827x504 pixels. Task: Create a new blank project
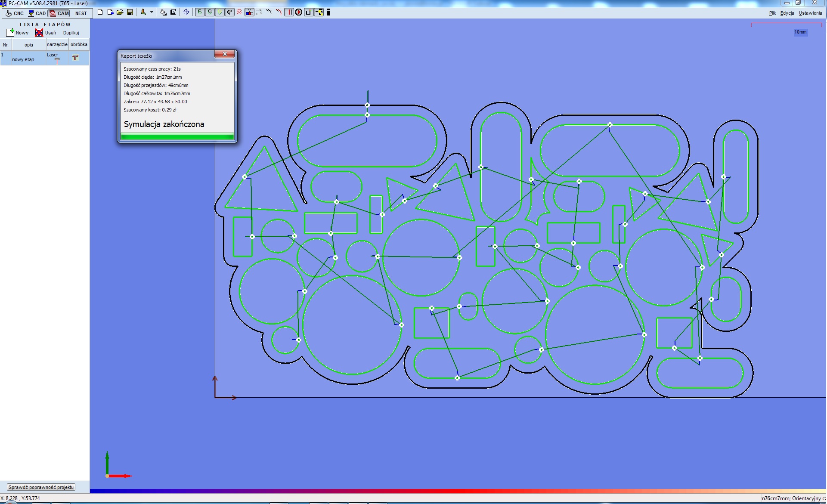(x=100, y=12)
